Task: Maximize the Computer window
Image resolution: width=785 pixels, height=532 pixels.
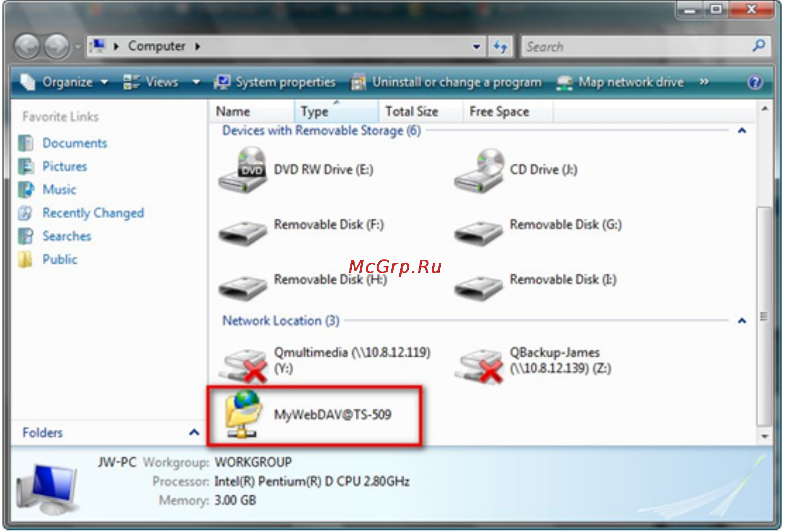Action: point(715,9)
